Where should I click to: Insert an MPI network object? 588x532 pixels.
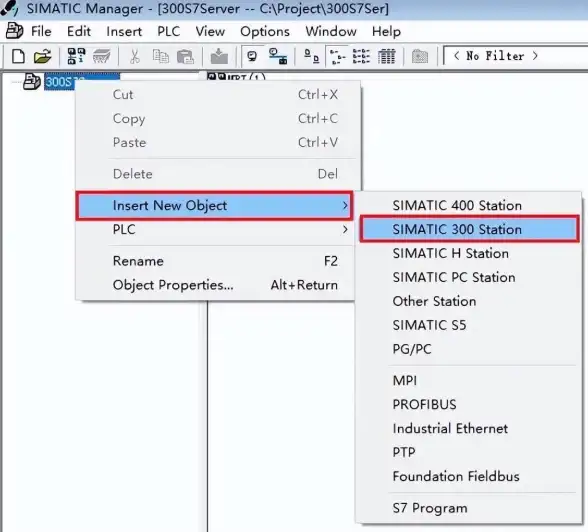click(x=469, y=381)
